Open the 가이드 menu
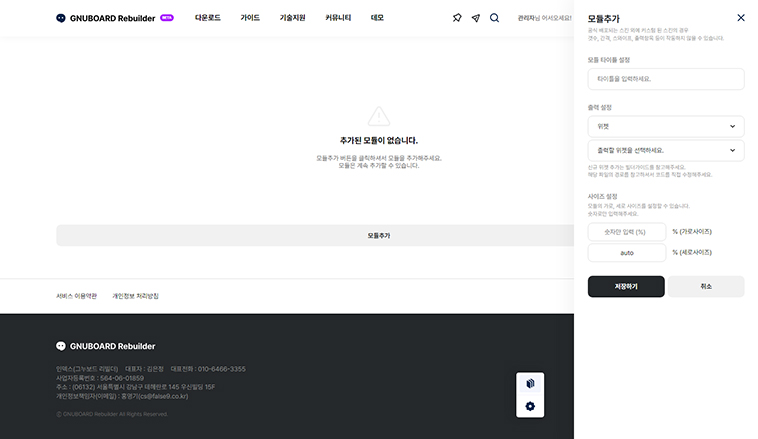 coord(250,18)
